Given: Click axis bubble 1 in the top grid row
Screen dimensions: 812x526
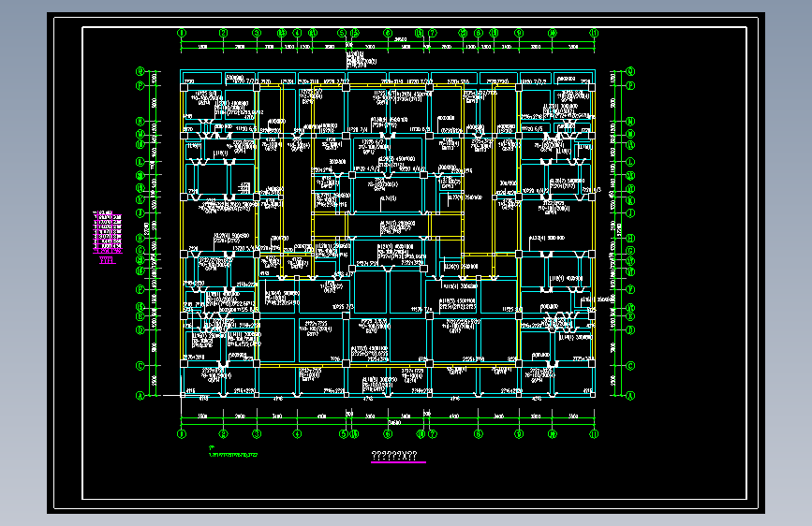Looking at the screenshot, I should [182, 33].
